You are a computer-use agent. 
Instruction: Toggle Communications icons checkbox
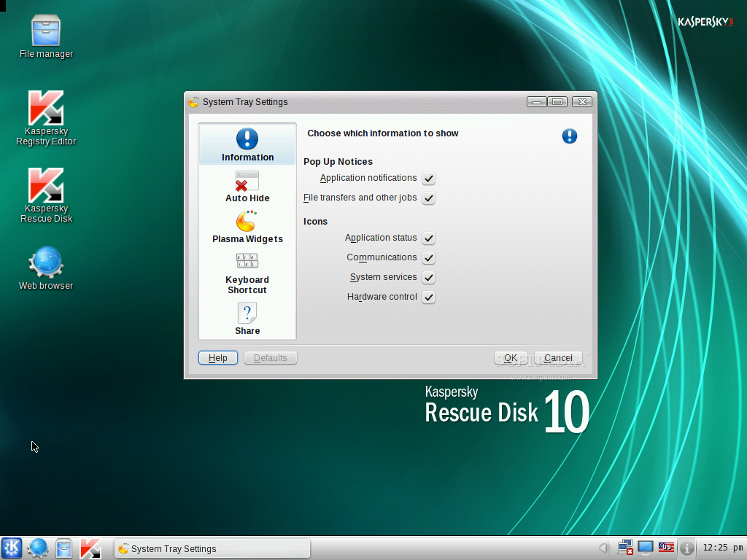click(x=428, y=257)
